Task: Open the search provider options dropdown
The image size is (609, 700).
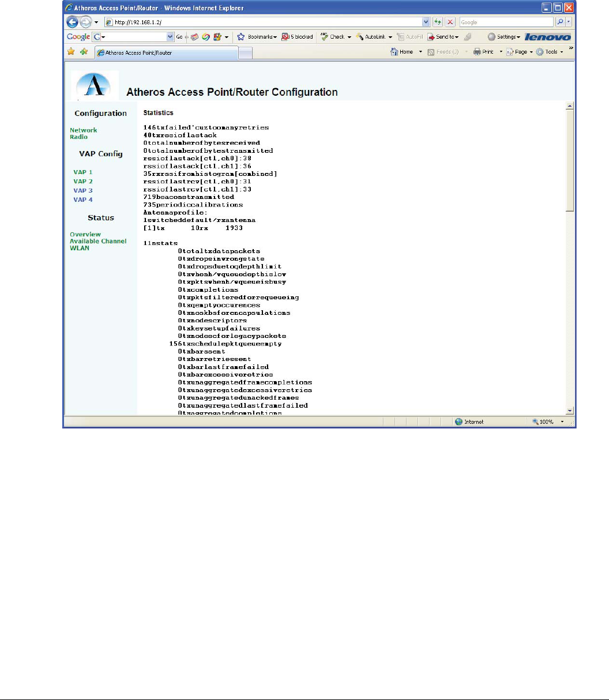Action: [x=569, y=22]
